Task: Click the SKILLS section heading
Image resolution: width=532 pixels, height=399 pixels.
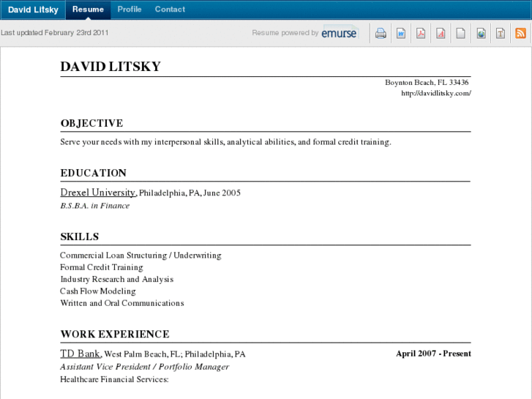Action: pos(79,236)
